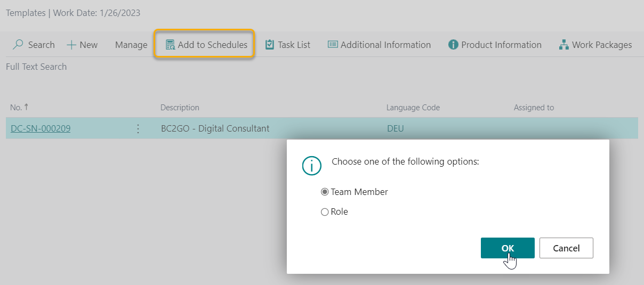
Task: Click the Product Information info icon
Action: point(453,45)
